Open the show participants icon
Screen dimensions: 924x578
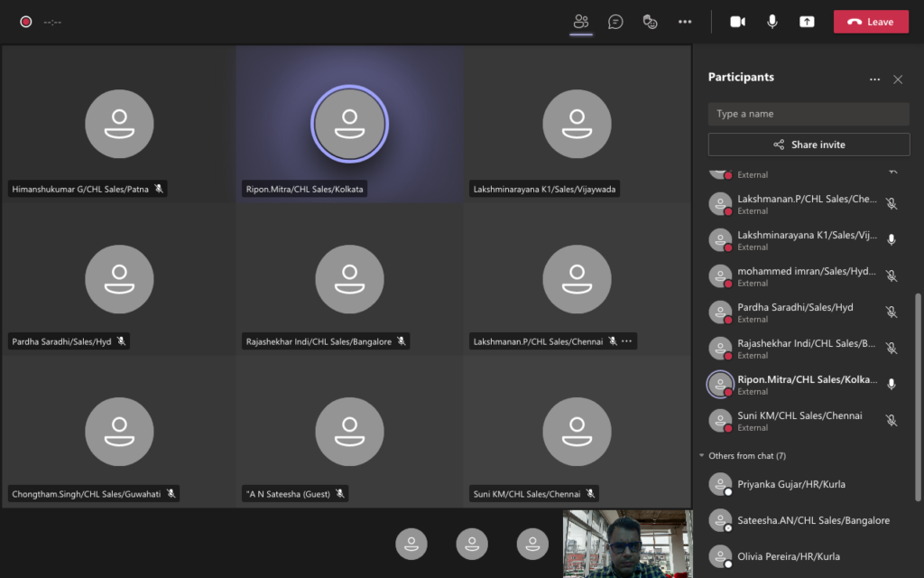(x=581, y=22)
